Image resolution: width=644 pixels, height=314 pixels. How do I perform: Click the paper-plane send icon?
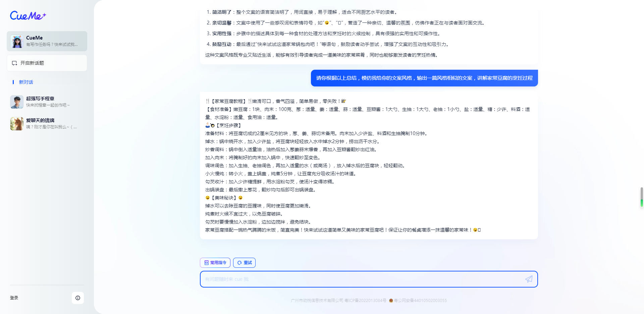[x=529, y=279]
